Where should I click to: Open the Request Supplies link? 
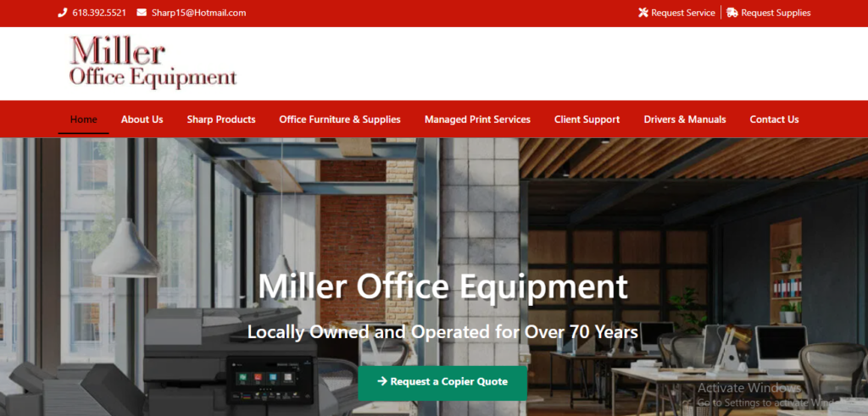(x=776, y=13)
